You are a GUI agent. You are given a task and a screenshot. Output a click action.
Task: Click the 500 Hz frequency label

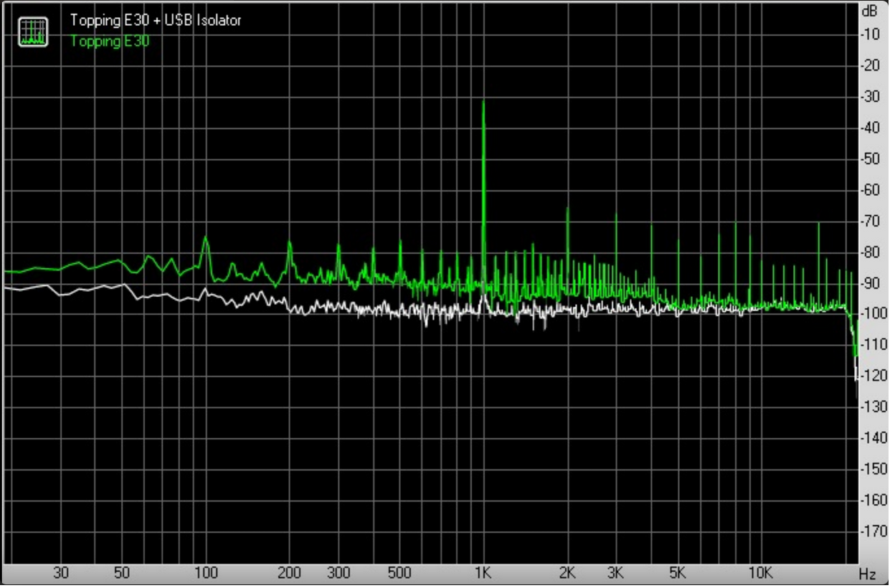tap(399, 574)
